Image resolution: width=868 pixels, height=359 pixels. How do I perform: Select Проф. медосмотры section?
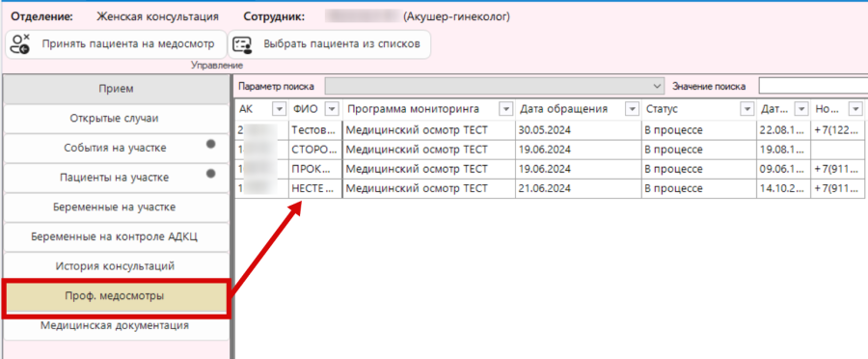pyautogui.click(x=117, y=296)
